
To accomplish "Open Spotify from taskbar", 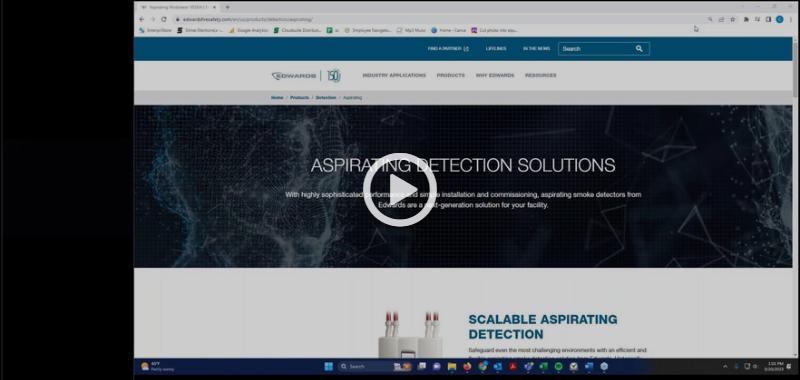I will [558, 366].
